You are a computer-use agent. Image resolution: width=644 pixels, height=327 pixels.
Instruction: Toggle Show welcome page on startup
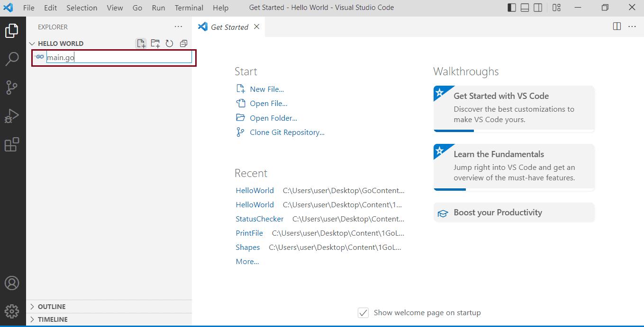363,313
